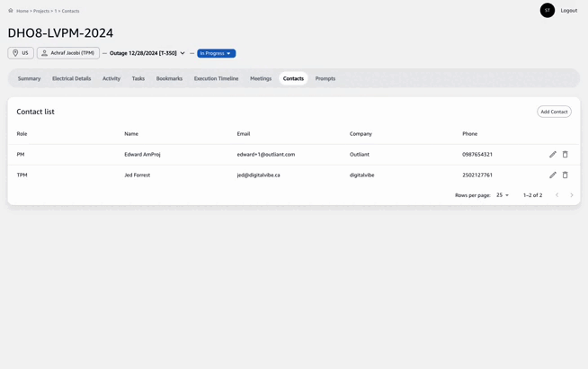588x369 pixels.
Task: Open Projects in the breadcrumb
Action: (x=41, y=11)
